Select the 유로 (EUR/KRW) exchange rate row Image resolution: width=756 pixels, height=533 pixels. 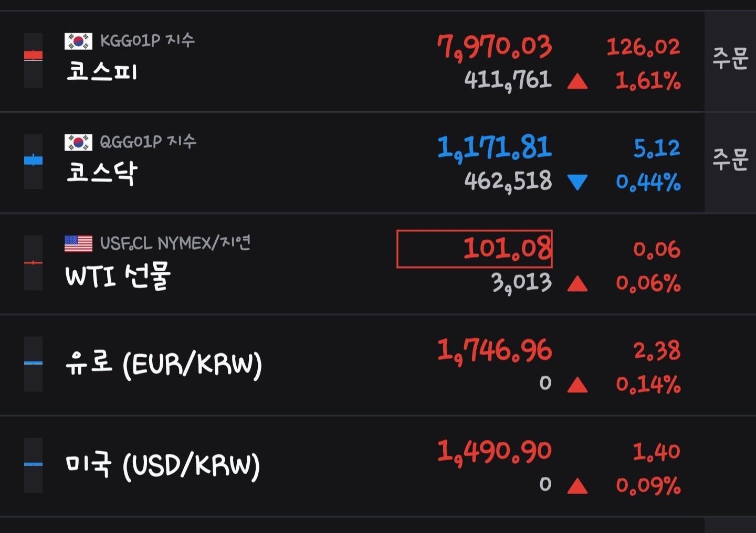tap(378, 365)
